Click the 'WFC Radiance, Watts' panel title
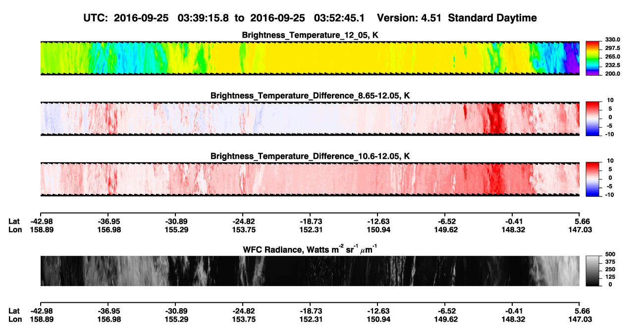The height and width of the screenshot is (330, 644). [311, 249]
